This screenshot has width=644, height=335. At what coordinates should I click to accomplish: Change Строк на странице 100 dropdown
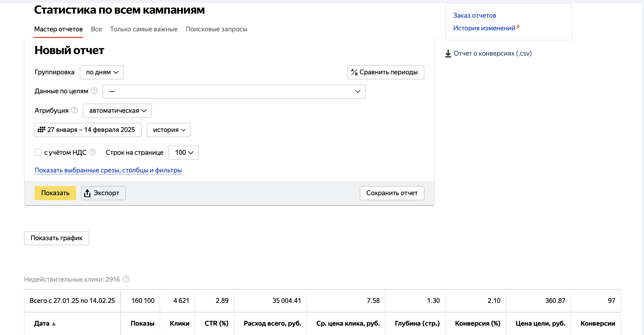pos(183,153)
